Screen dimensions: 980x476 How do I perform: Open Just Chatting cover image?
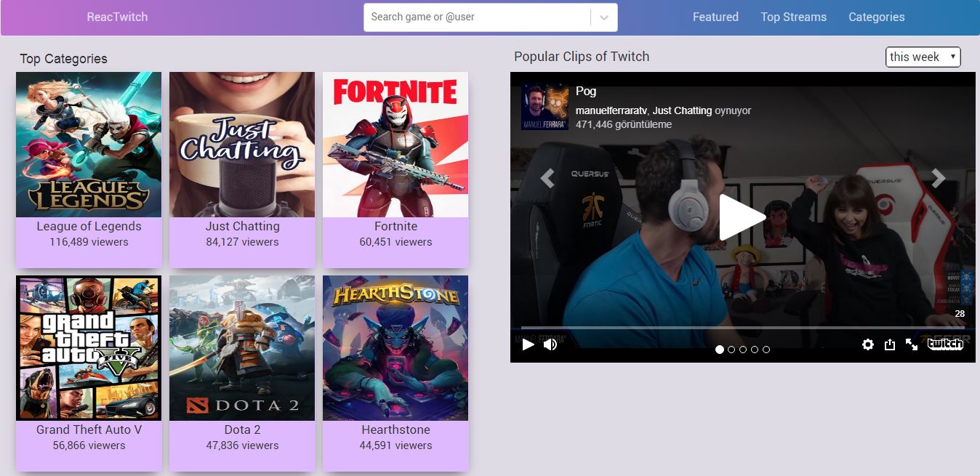(x=242, y=145)
